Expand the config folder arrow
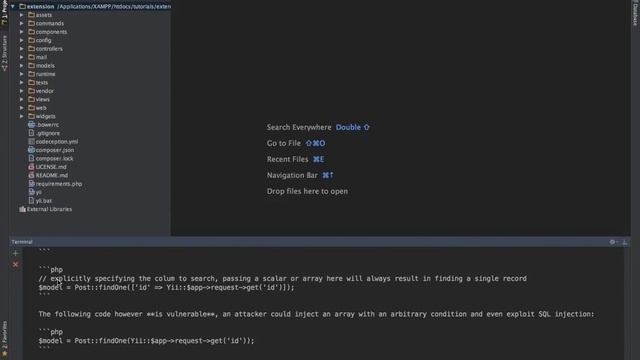 tap(22, 40)
